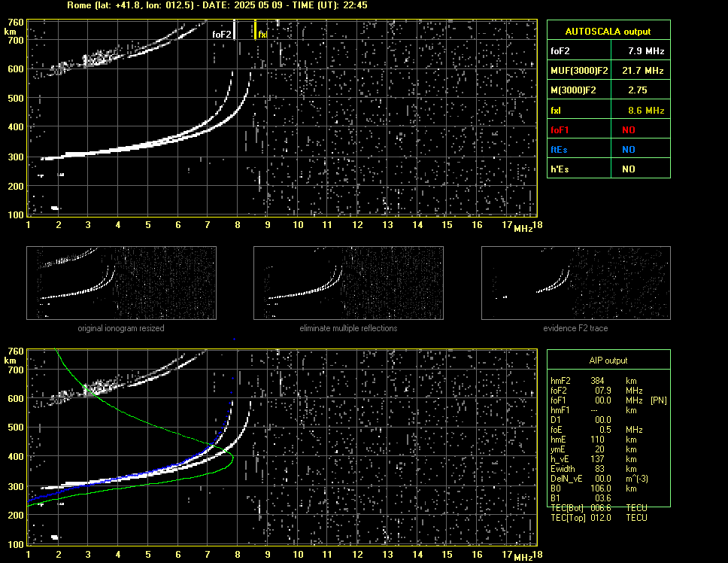
Task: Click the foE value '0.5'
Action: (x=605, y=430)
